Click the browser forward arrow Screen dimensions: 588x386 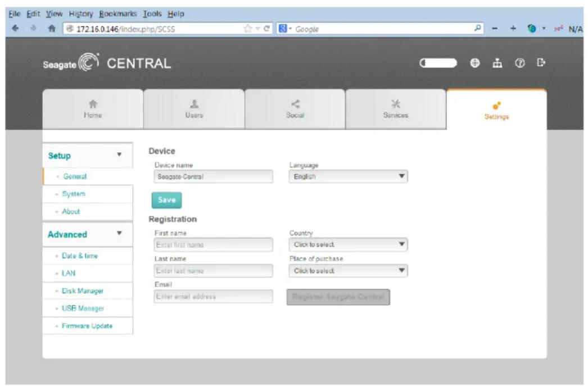[x=33, y=28]
